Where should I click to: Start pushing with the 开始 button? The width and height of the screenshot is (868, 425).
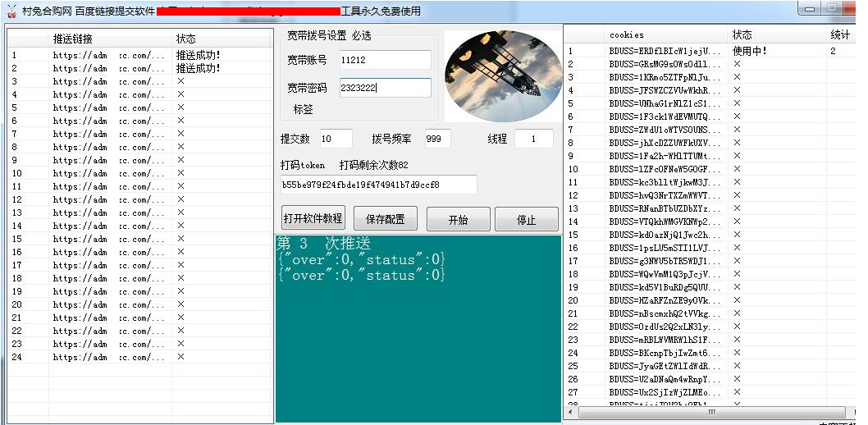tap(458, 220)
